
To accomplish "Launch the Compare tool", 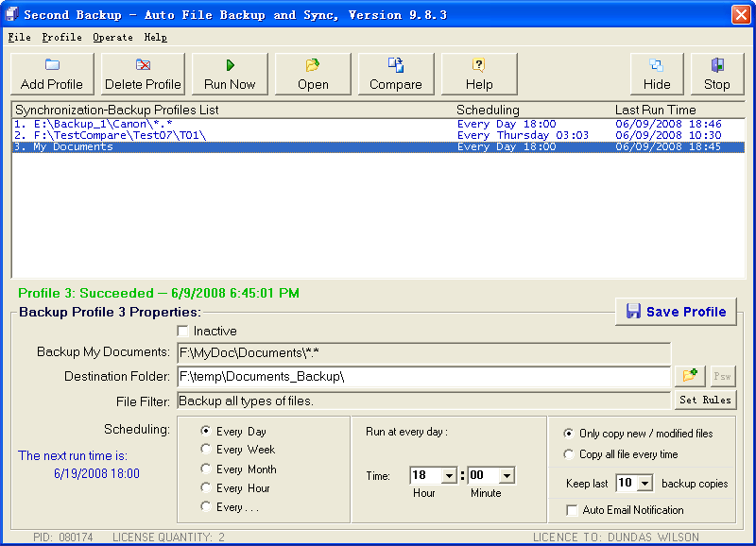I will 396,74.
